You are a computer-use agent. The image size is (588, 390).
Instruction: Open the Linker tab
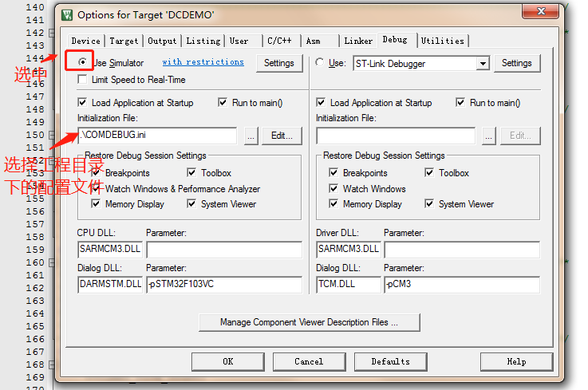point(358,41)
